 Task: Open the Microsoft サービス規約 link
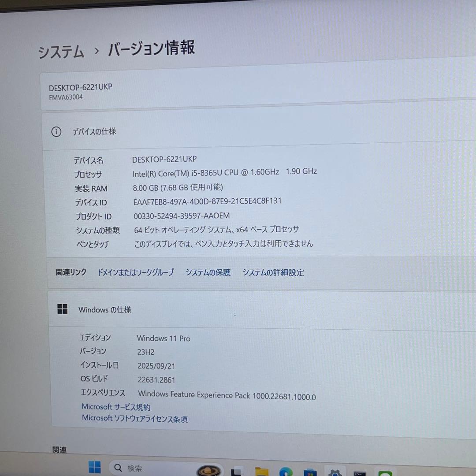(x=115, y=406)
